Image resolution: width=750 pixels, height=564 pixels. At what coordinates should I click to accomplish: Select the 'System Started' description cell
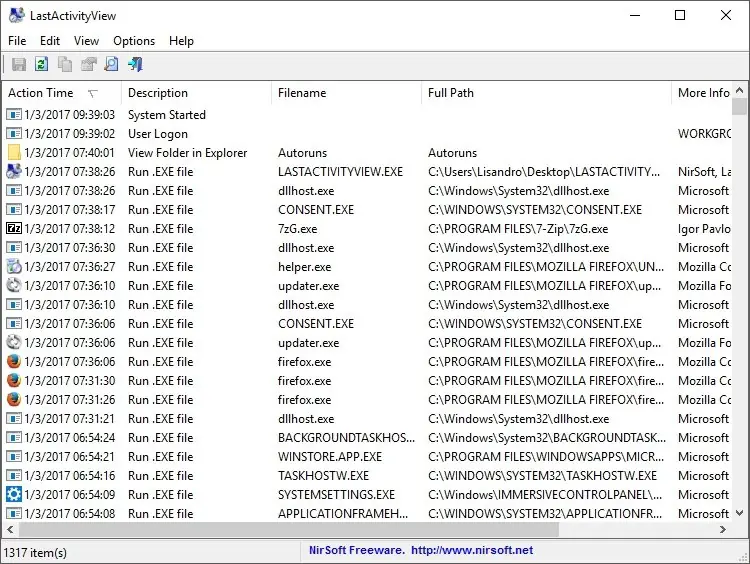coord(166,115)
